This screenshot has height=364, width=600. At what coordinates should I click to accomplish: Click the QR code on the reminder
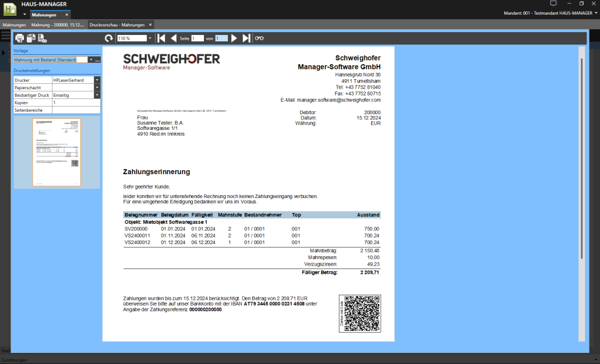[359, 313]
